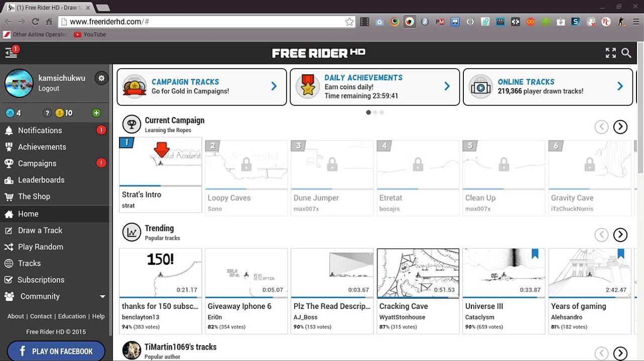The image size is (644, 361).
Task: Click author name WyattStonhouse
Action: (x=402, y=317)
